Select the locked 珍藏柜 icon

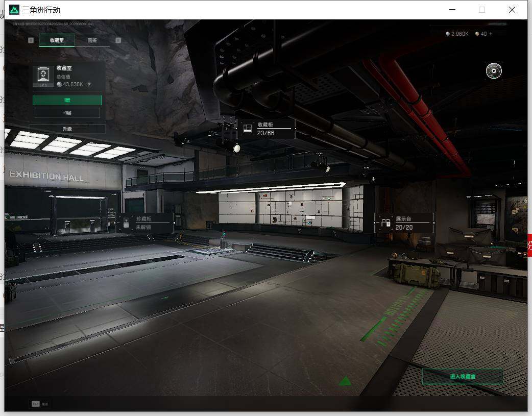(126, 223)
